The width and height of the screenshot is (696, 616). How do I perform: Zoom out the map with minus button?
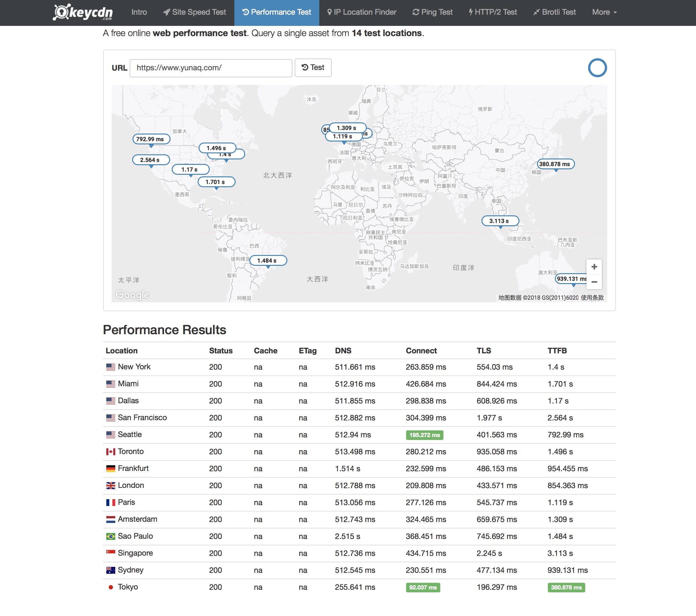[594, 282]
